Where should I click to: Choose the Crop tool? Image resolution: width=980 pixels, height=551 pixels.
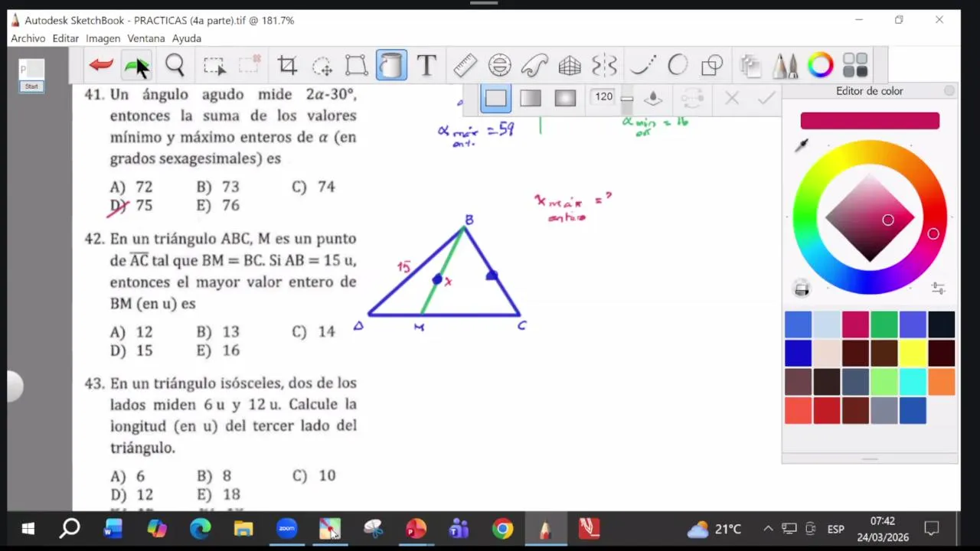(x=287, y=66)
